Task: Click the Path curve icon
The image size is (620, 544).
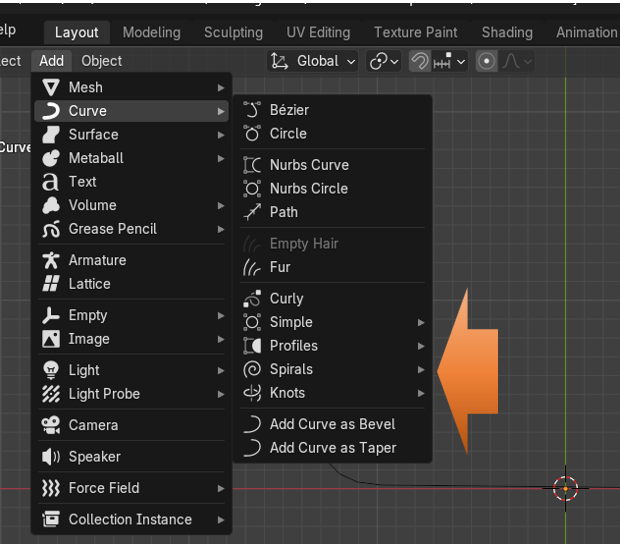Action: coord(252,212)
